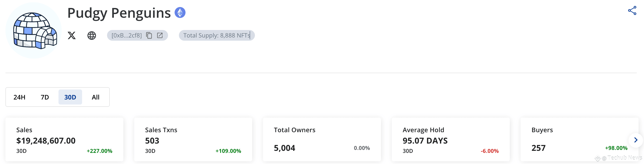
Task: Select the 30D time range
Action: 70,97
